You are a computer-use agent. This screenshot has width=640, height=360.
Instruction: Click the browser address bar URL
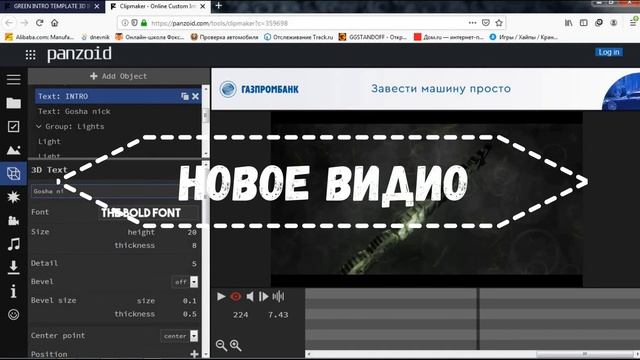220,23
